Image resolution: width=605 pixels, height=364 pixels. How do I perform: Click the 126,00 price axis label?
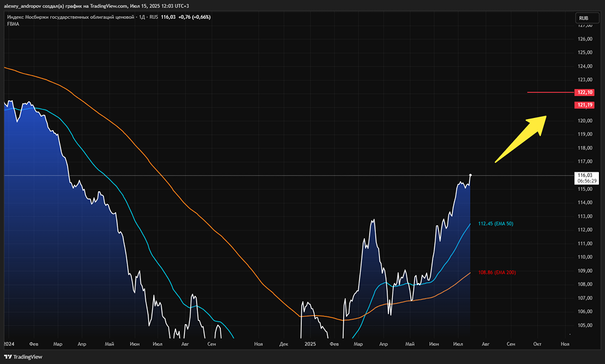point(585,39)
